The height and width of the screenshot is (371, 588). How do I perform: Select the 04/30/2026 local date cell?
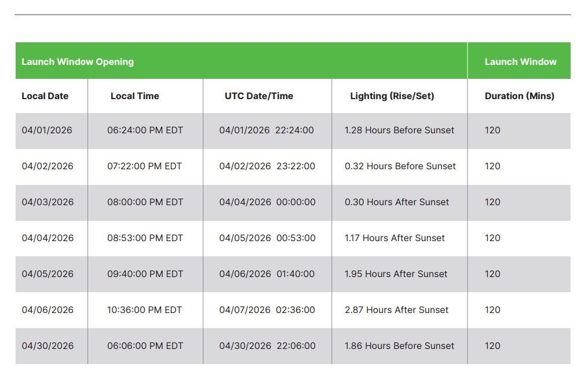(48, 346)
